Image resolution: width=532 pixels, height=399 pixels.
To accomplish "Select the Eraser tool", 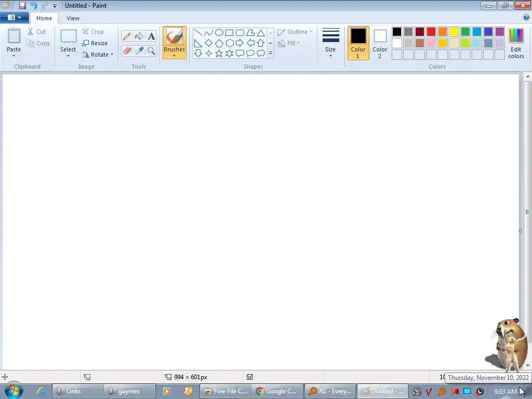I will tap(127, 51).
